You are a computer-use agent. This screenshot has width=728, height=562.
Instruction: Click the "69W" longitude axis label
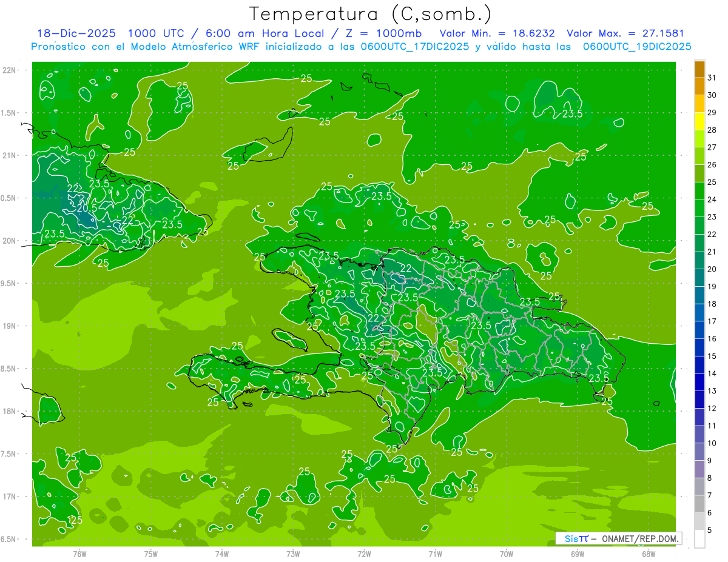click(x=578, y=554)
